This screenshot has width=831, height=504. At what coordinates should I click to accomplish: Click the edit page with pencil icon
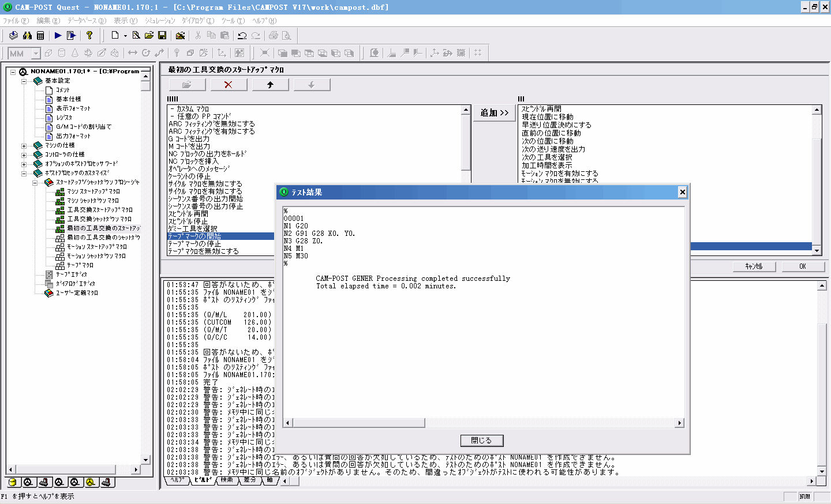point(136,36)
